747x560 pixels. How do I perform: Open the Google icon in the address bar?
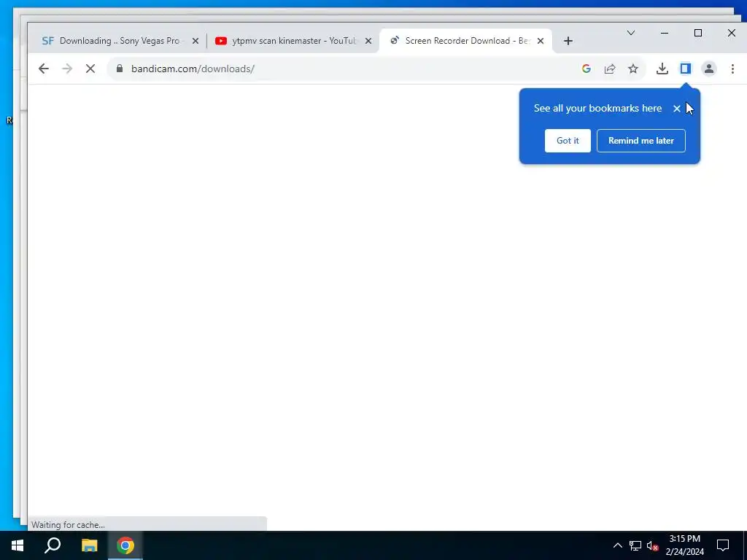(x=587, y=69)
